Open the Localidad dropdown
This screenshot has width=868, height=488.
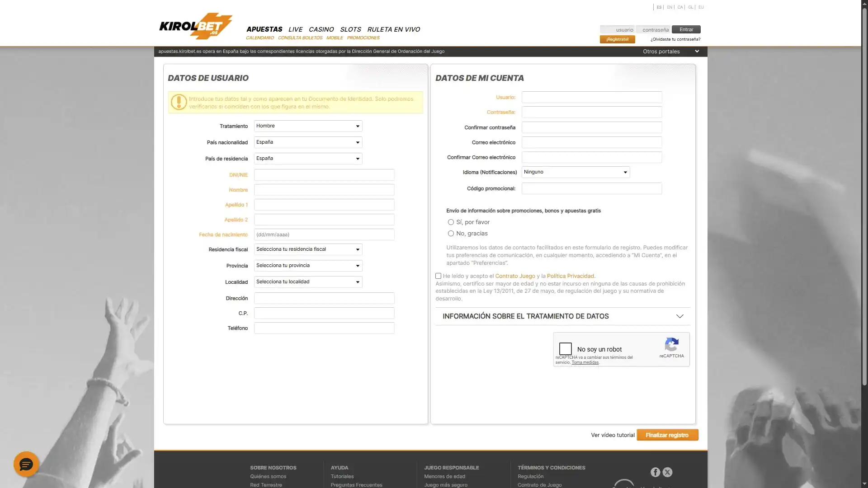point(308,282)
